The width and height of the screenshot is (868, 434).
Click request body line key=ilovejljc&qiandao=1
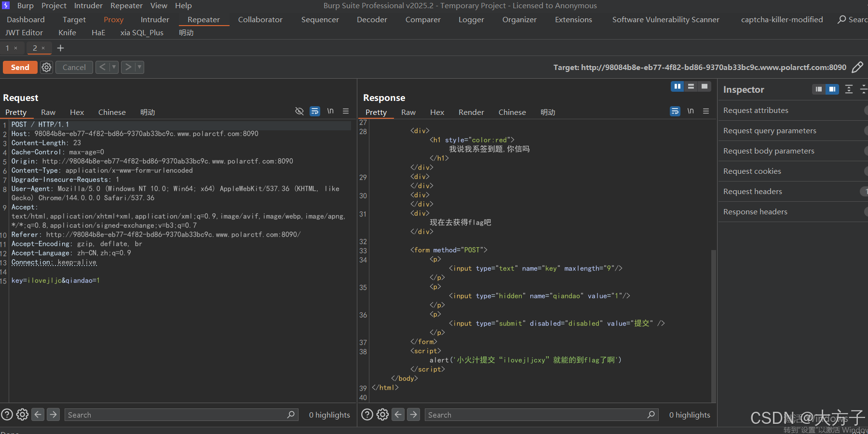pos(55,280)
